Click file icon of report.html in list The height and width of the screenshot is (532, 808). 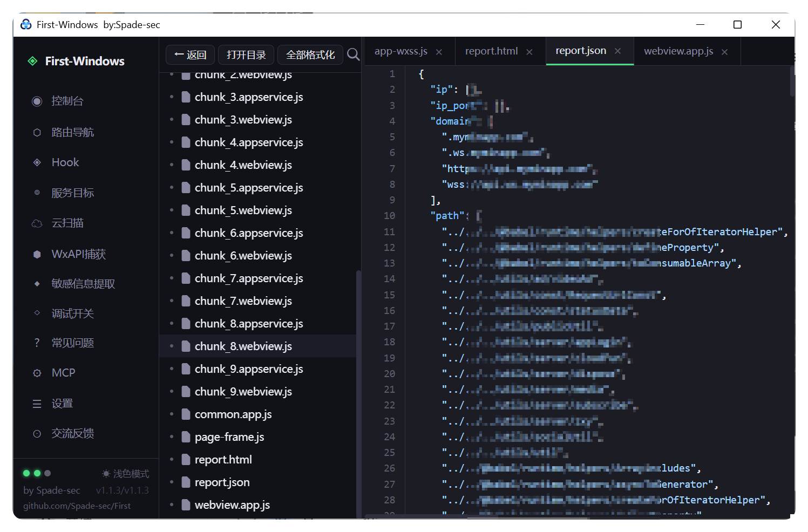186,460
